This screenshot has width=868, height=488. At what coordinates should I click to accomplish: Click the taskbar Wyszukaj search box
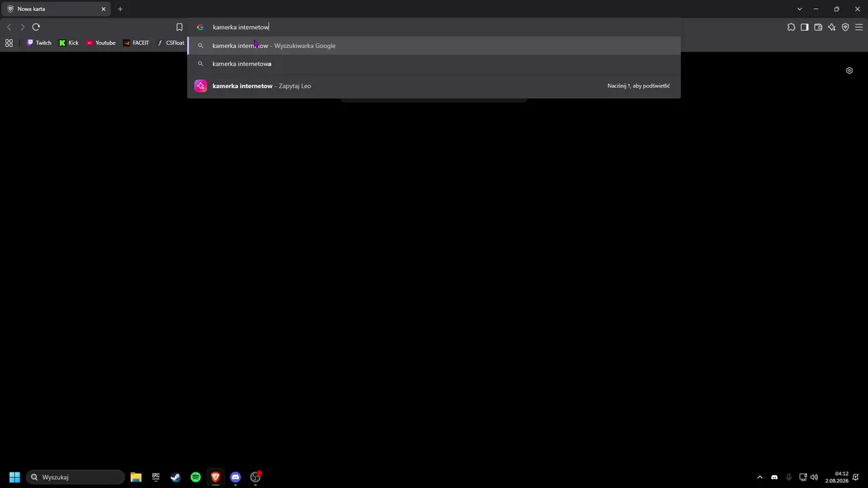pyautogui.click(x=75, y=477)
